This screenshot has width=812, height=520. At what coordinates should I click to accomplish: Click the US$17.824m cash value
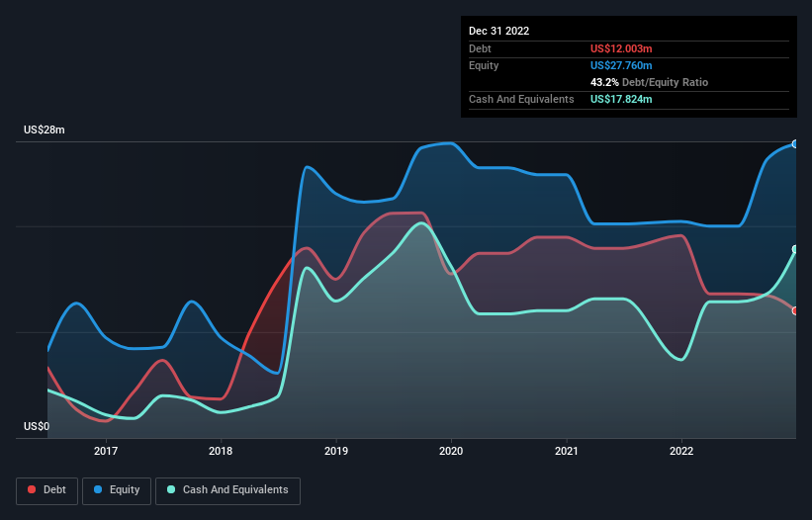(621, 99)
